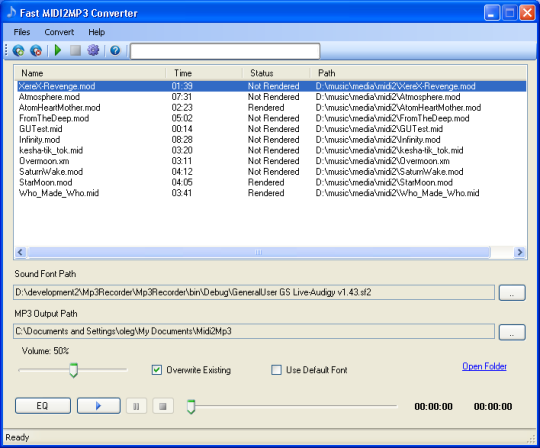Select the FromTheDeep.mod file
Image resolution: width=540 pixels, height=448 pixels.
54,118
